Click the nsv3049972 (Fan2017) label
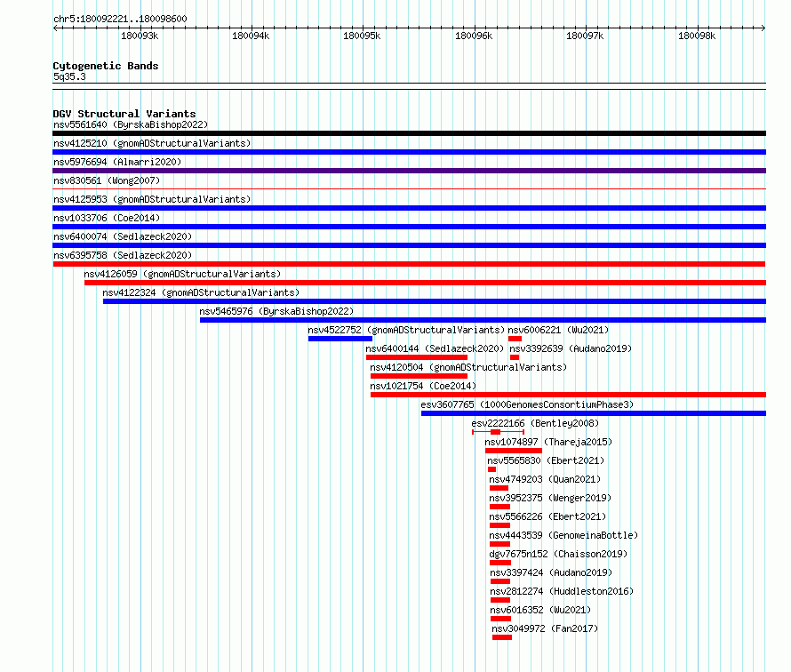Screen dimensions: 791x672 pyautogui.click(x=545, y=628)
